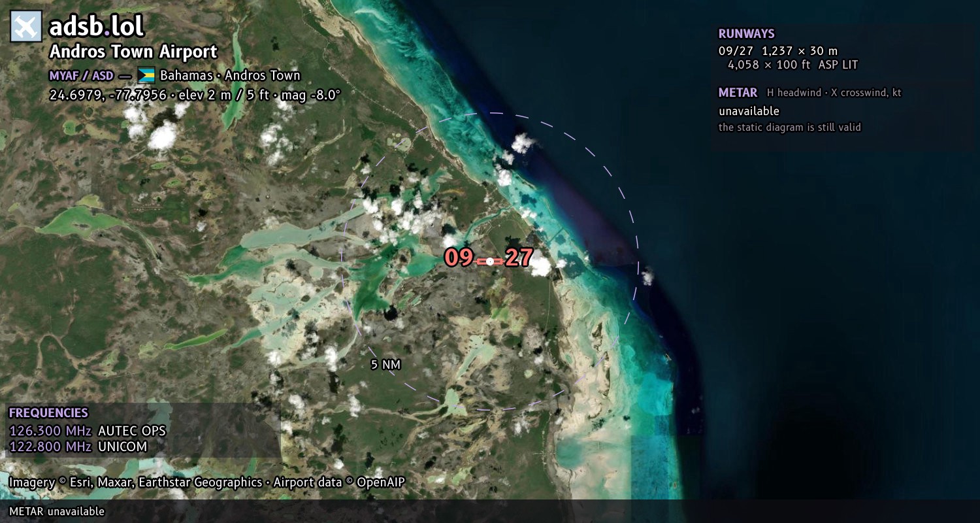Click the coordinates "24.6979, -77.7956" line
The width and height of the screenshot is (980, 523).
pyautogui.click(x=195, y=95)
